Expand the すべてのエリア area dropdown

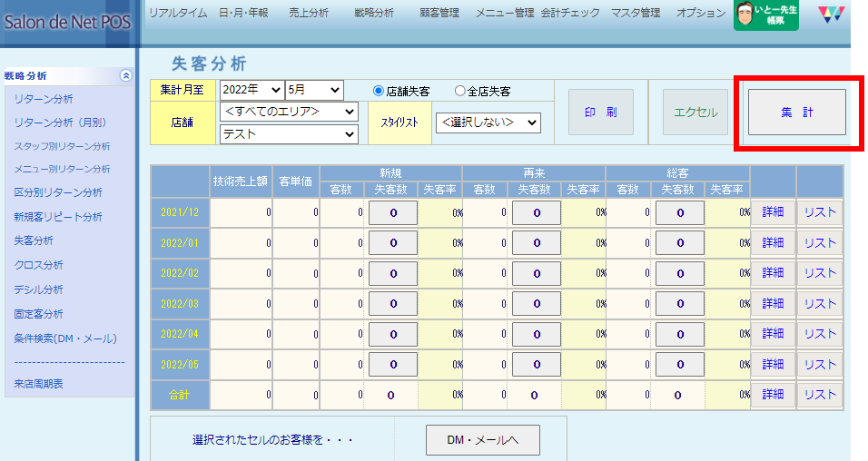click(x=290, y=112)
